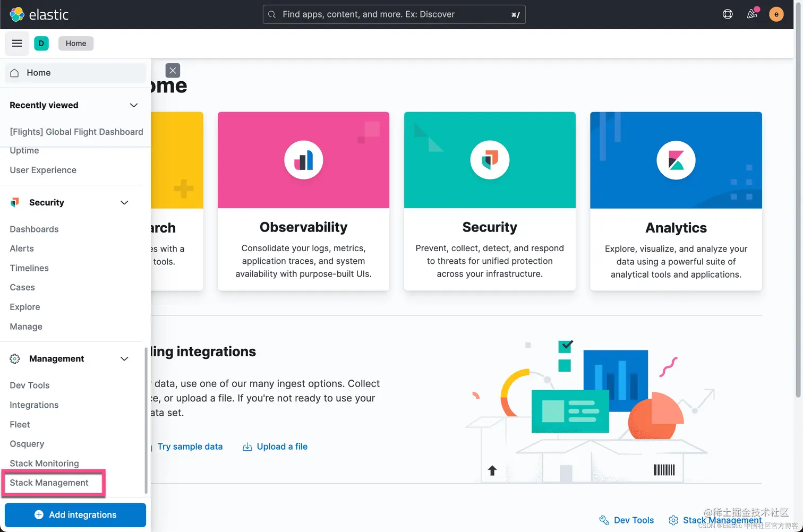Click the Home icon in sidebar
The height and width of the screenshot is (532, 803).
point(15,73)
